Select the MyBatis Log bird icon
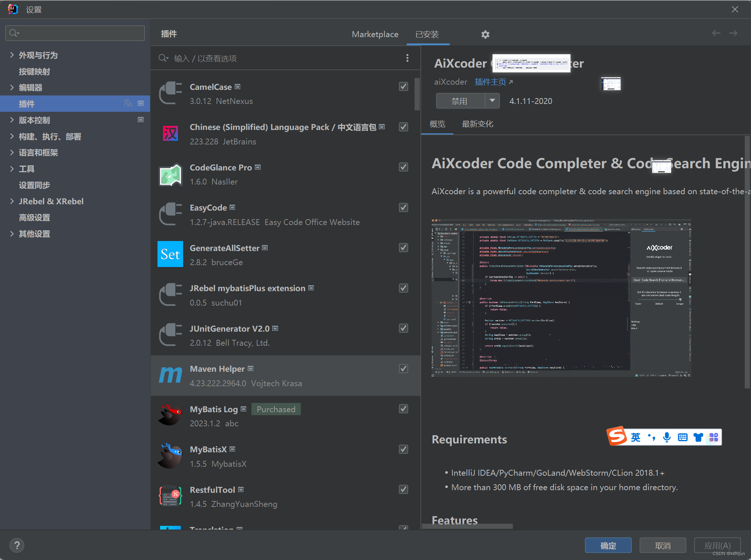751x560 pixels. point(170,415)
